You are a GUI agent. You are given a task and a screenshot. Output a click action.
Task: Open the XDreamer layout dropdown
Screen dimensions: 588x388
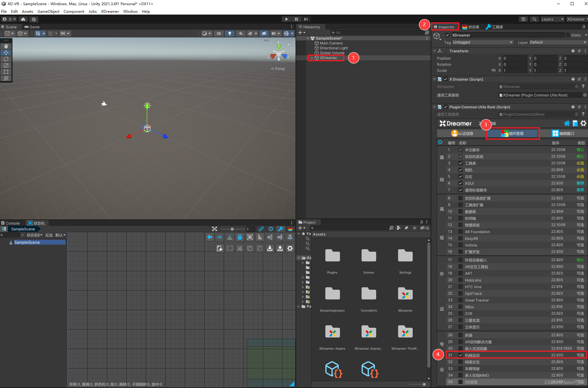coord(577,19)
